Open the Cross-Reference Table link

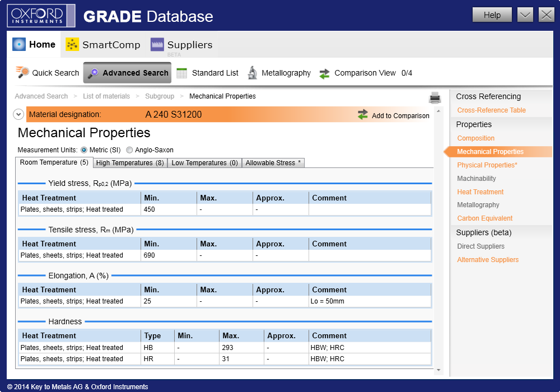492,110
